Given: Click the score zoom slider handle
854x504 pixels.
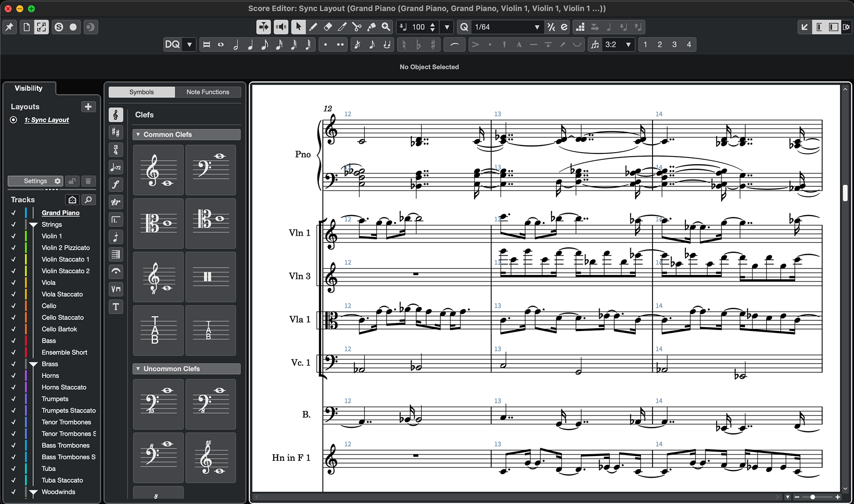Looking at the screenshot, I should coord(813,497).
